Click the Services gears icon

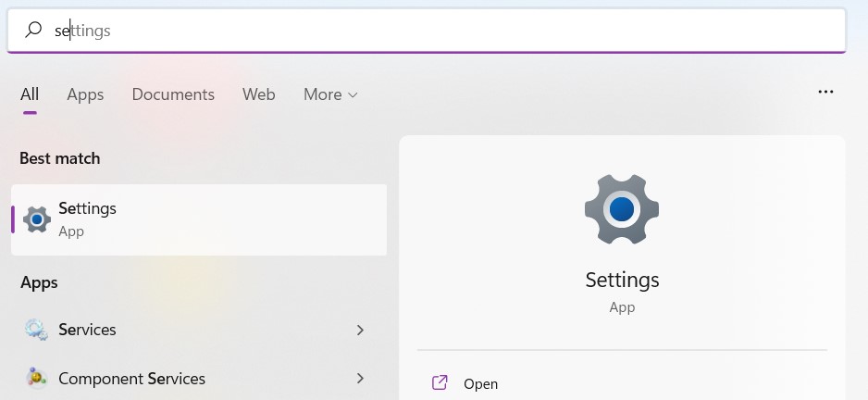click(x=36, y=330)
